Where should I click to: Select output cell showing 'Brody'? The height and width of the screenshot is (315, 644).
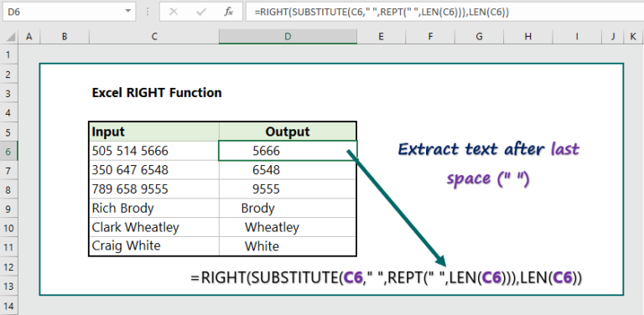(288, 209)
